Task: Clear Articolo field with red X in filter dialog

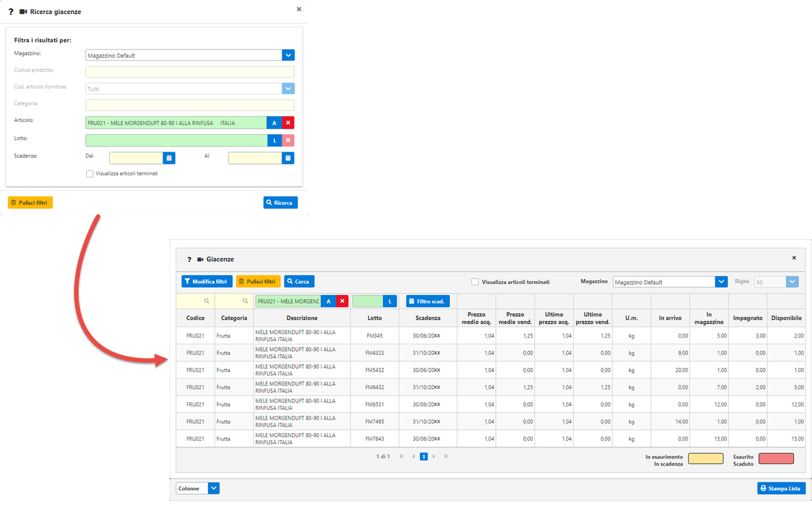Action: click(288, 123)
